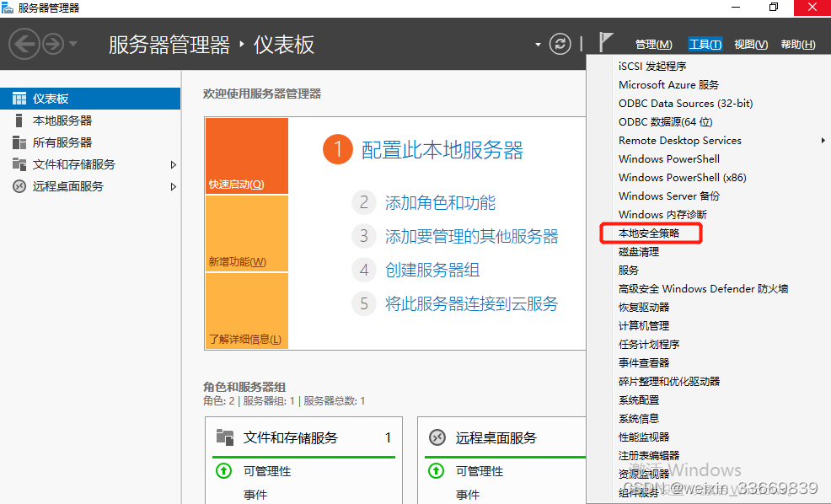This screenshot has width=831, height=504.
Task: Open navigation history dropdown beside forward arrow
Action: [x=73, y=44]
